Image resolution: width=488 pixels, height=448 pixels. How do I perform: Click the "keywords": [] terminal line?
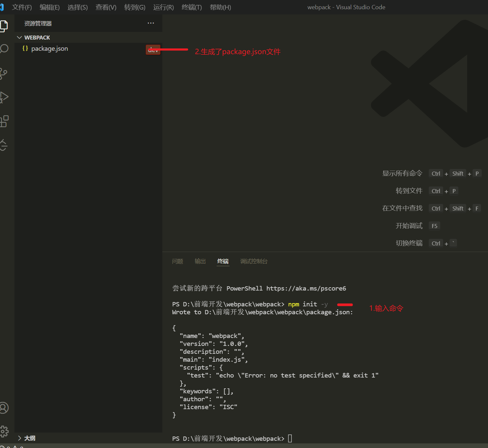(206, 391)
